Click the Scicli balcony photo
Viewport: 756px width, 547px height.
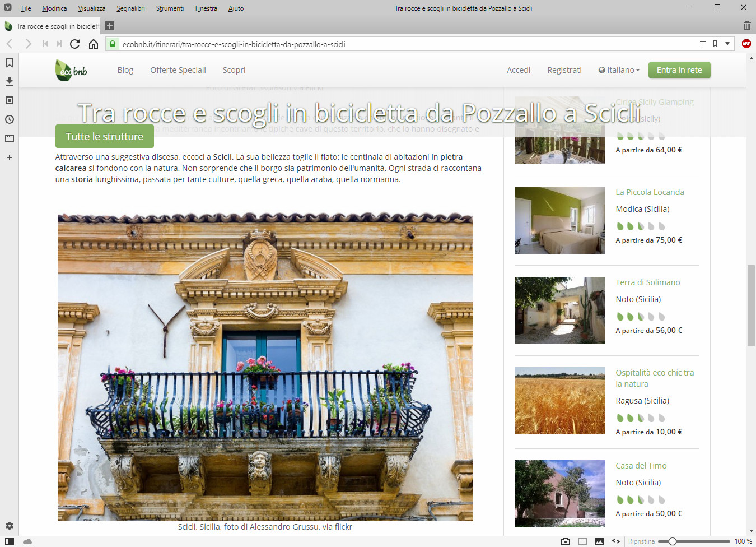[265, 367]
